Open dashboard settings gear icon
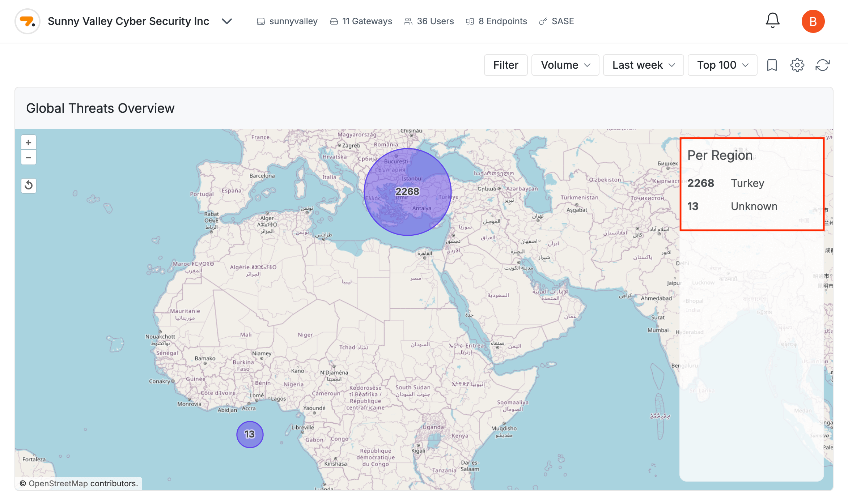 [797, 65]
